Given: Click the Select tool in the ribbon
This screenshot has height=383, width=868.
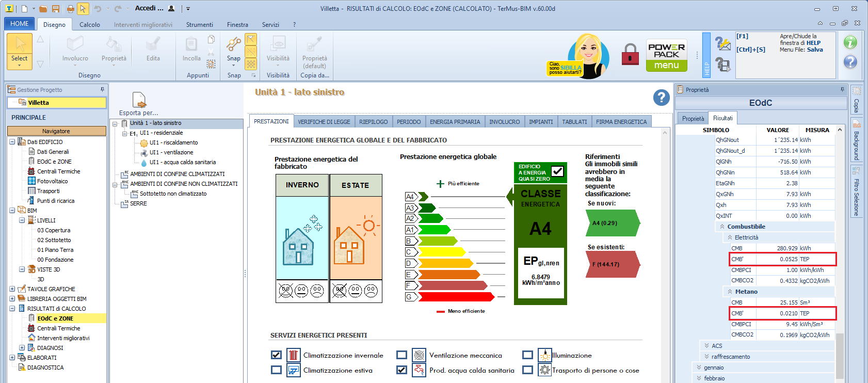Looking at the screenshot, I should tap(20, 51).
